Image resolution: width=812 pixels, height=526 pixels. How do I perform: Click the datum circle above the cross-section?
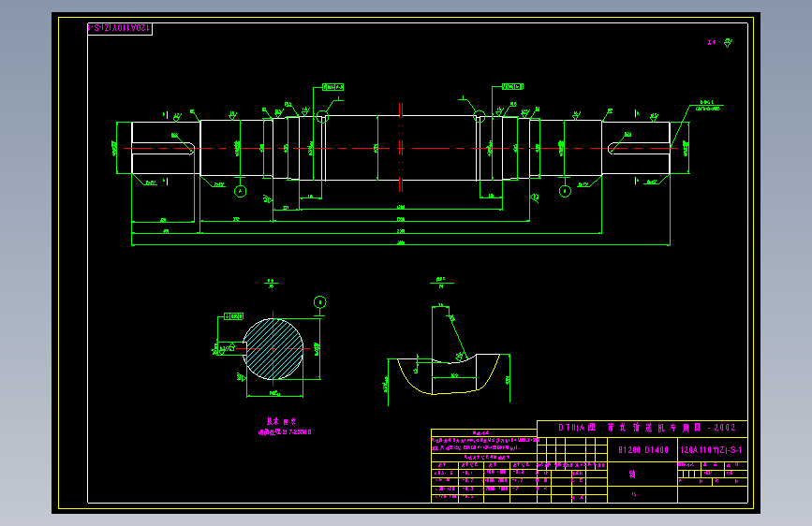pyautogui.click(x=320, y=301)
